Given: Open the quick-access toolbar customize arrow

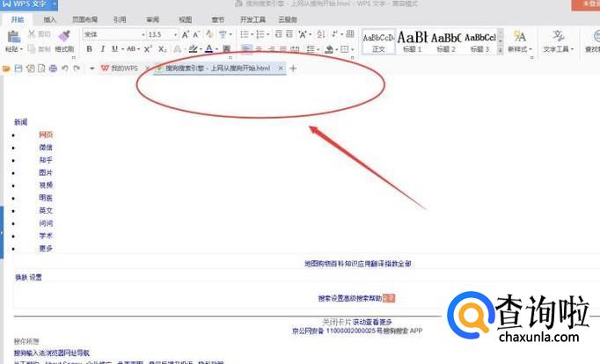Looking at the screenshot, I should click(x=91, y=69).
